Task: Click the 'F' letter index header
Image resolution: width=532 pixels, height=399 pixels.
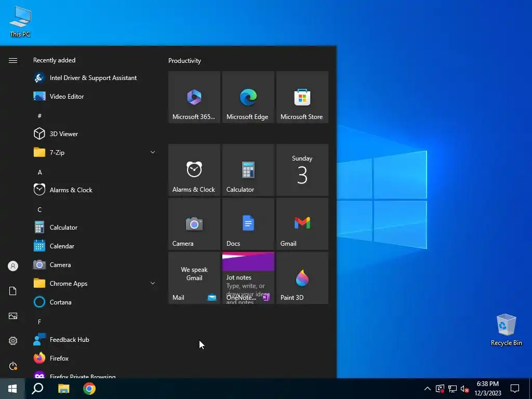Action: coord(39,322)
